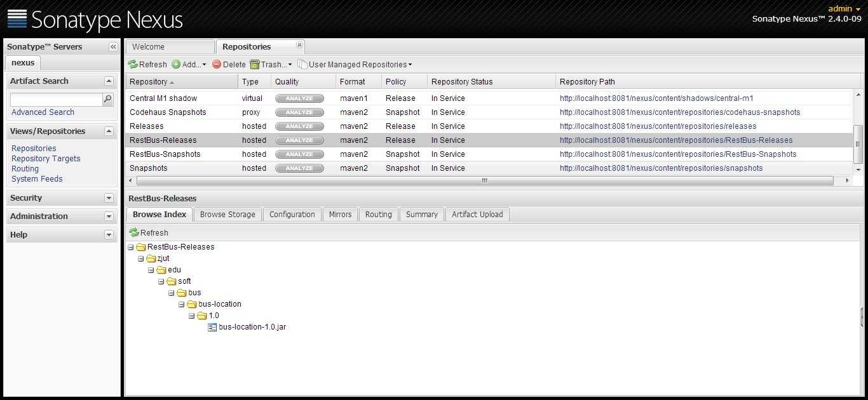The image size is (868, 400).
Task: Collapse the RestBus-Releases tree root node
Action: (131, 247)
